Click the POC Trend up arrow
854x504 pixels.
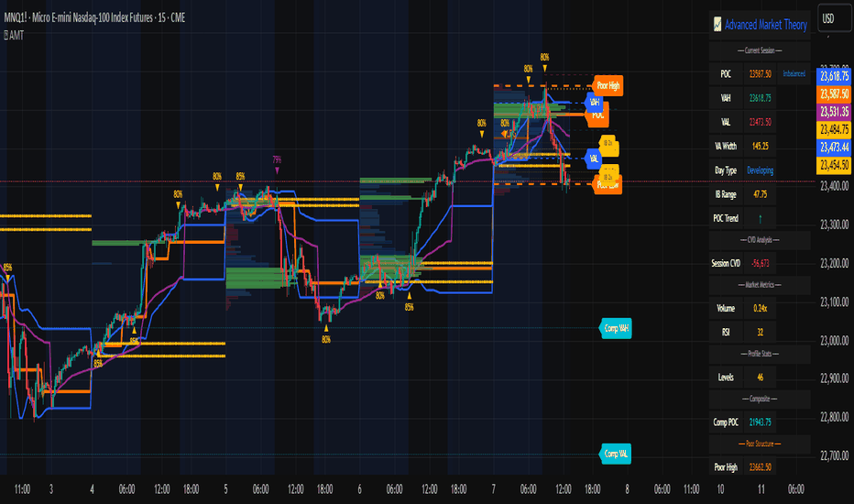pyautogui.click(x=760, y=218)
